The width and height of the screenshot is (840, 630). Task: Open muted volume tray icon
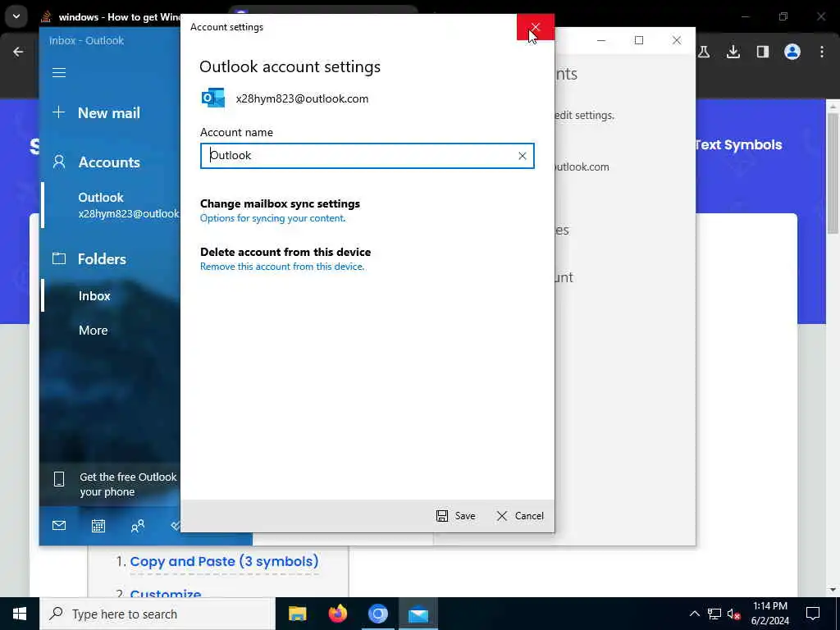click(x=733, y=614)
